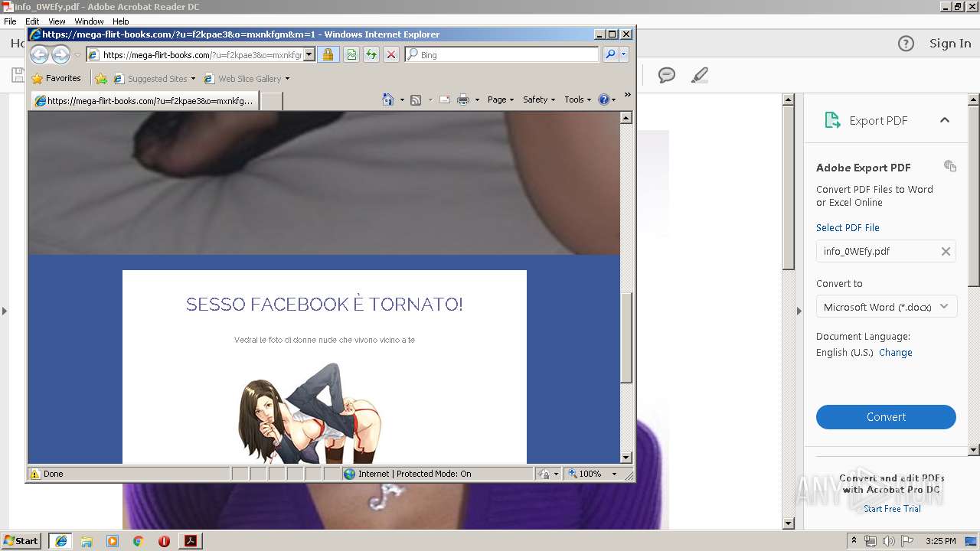Click the Sign In link in Acrobat
This screenshot has height=551, width=980.
pos(950,44)
